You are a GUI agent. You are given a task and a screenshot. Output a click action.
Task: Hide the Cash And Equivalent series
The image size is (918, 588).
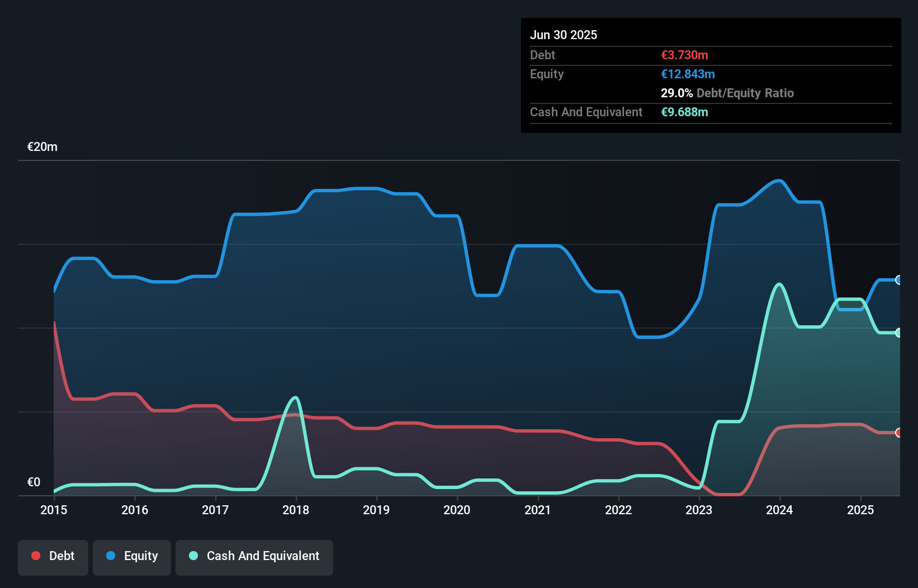(x=254, y=556)
